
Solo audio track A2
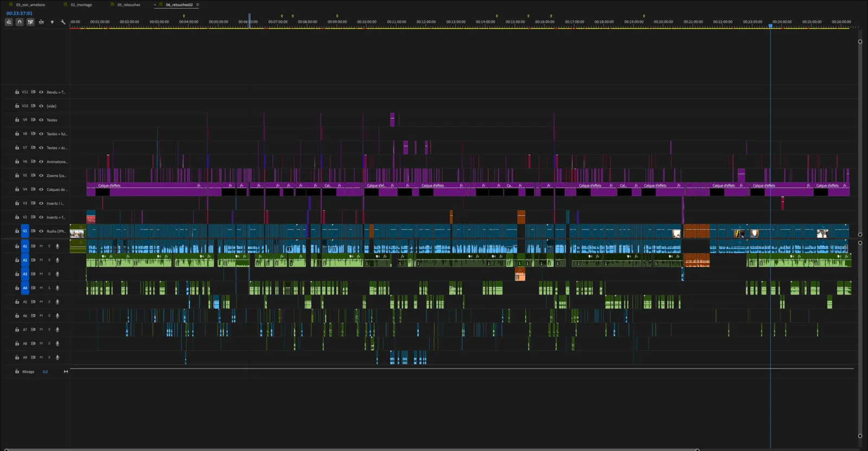[x=49, y=260]
